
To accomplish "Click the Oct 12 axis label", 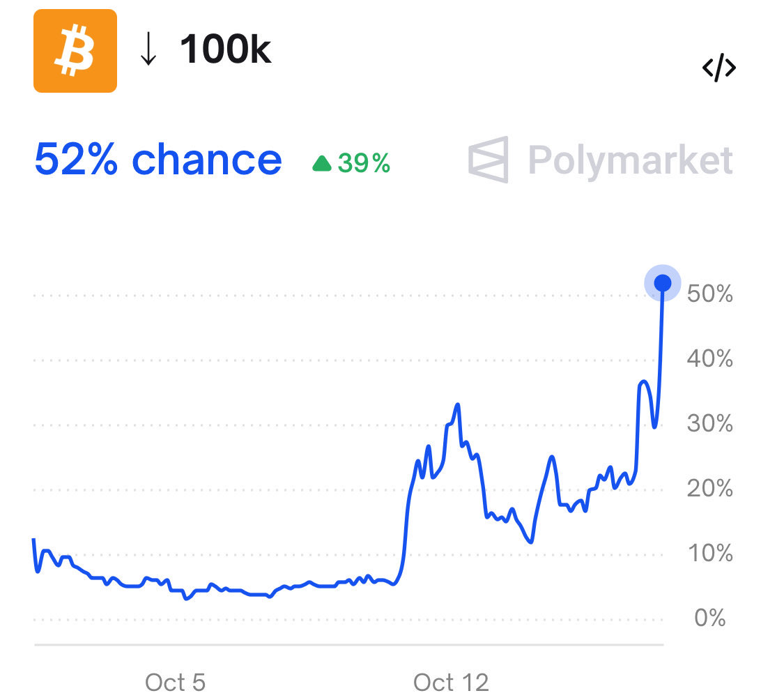I will 451,681.
